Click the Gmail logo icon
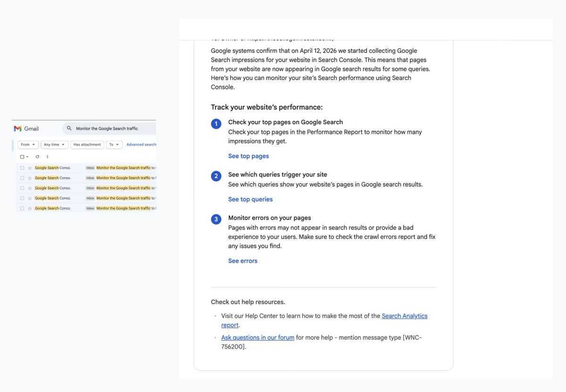This screenshot has height=392, width=566. pyautogui.click(x=18, y=129)
